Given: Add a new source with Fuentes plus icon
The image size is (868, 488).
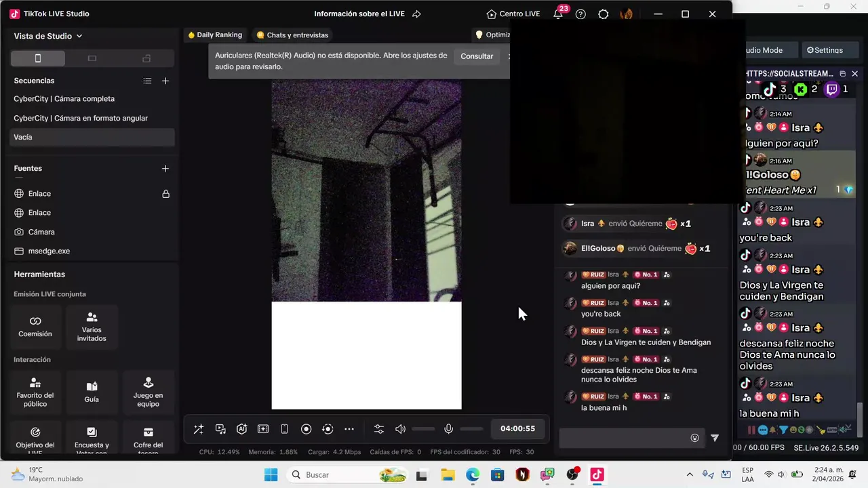Looking at the screenshot, I should pyautogui.click(x=165, y=168).
